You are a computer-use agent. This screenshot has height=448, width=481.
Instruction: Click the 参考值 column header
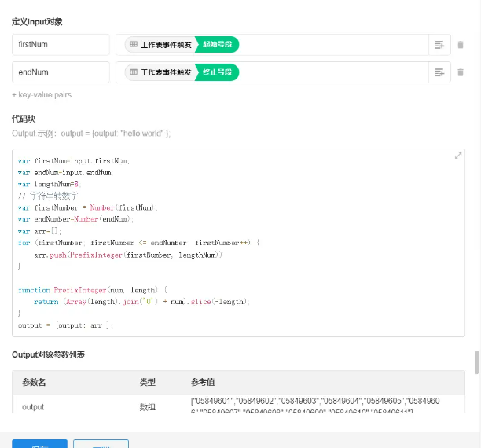pyautogui.click(x=203, y=382)
